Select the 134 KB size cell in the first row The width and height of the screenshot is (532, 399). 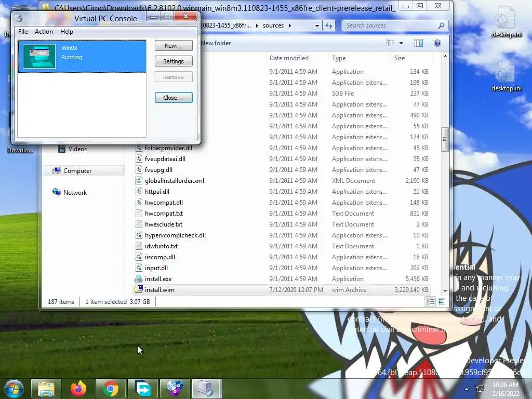tap(419, 72)
